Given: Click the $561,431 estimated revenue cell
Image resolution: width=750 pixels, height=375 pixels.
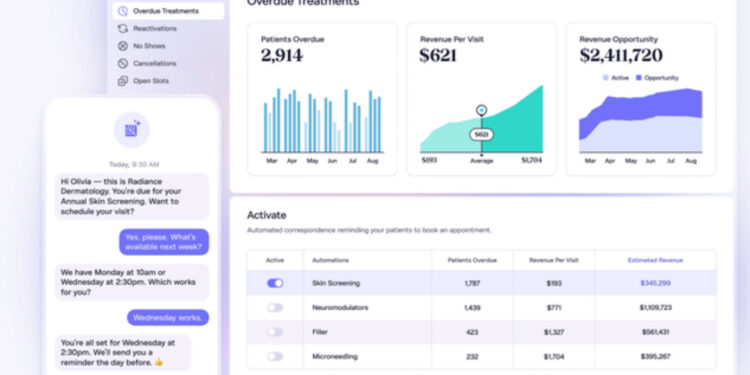Looking at the screenshot, I should (x=655, y=332).
